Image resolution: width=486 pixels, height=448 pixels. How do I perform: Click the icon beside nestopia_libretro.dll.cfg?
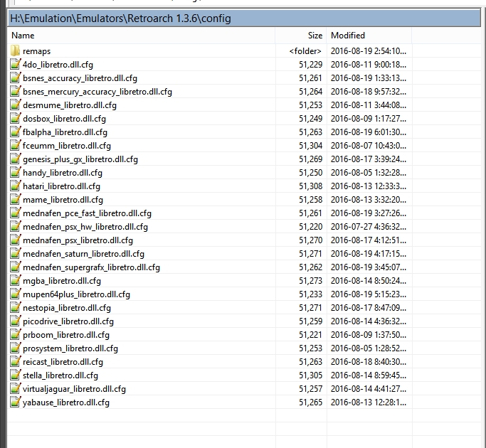point(15,307)
